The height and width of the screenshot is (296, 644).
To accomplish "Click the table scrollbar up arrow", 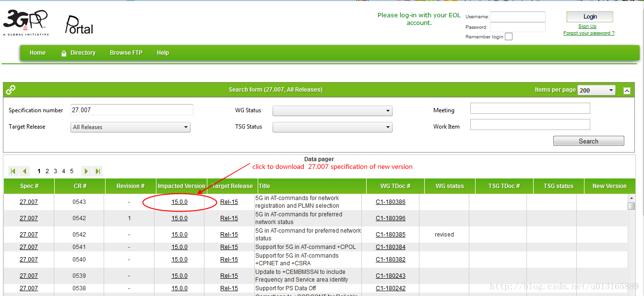I will [x=631, y=198].
